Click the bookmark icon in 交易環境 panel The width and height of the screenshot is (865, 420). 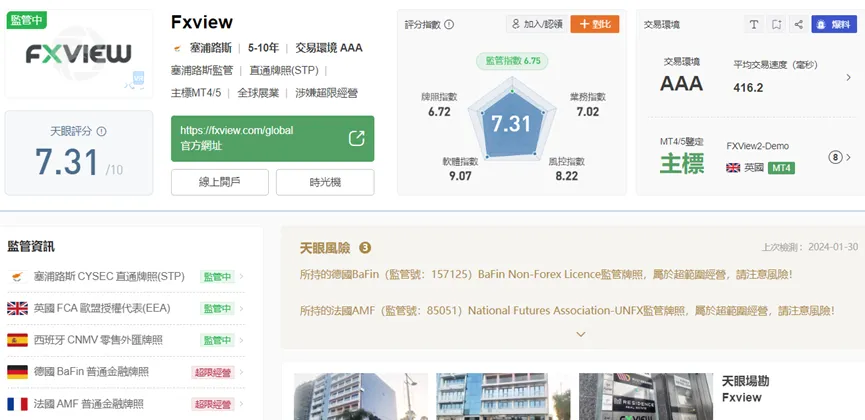pyautogui.click(x=776, y=24)
